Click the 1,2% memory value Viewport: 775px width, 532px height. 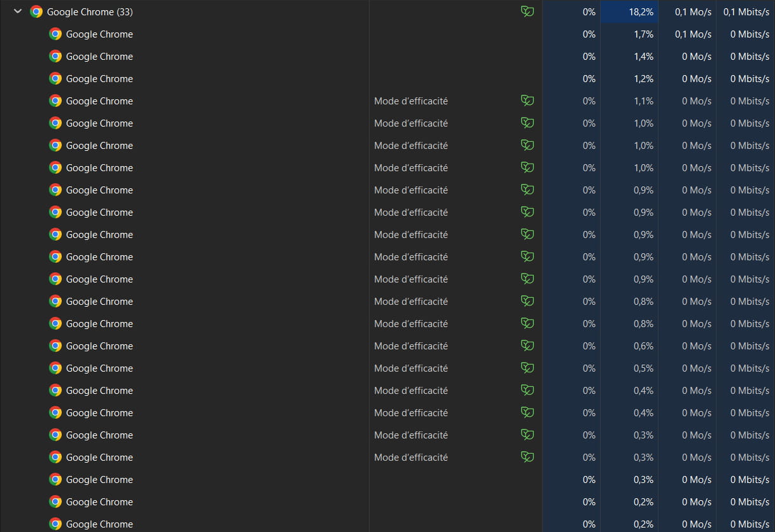click(x=643, y=79)
